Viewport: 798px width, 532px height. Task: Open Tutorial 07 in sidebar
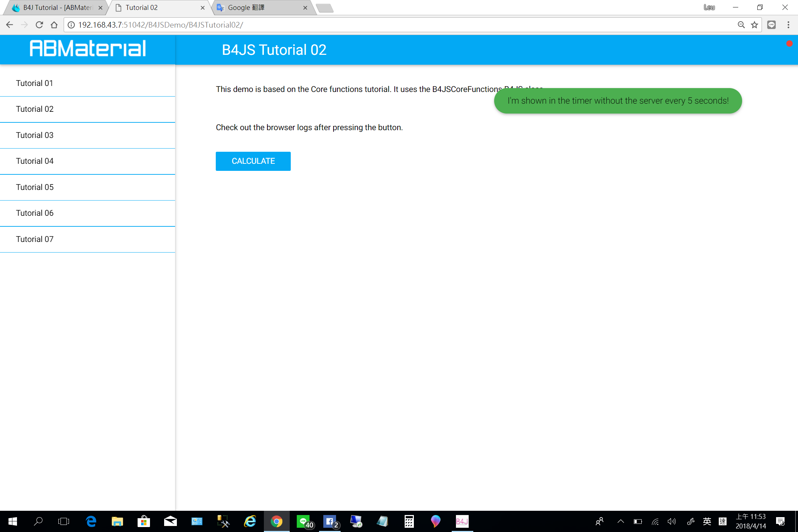click(35, 239)
